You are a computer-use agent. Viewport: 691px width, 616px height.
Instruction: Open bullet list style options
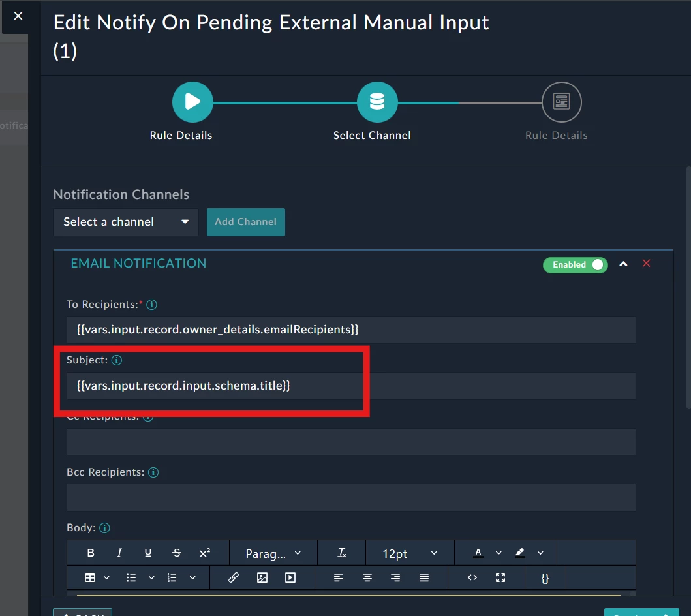click(x=151, y=577)
